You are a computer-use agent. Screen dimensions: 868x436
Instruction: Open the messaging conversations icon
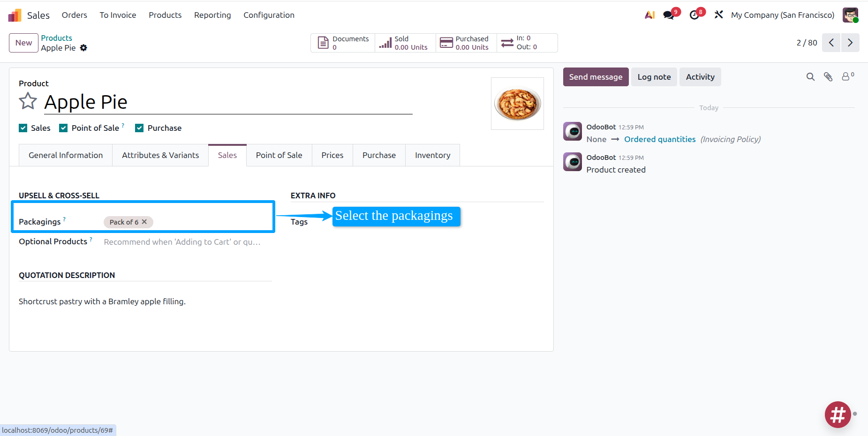[x=669, y=15]
